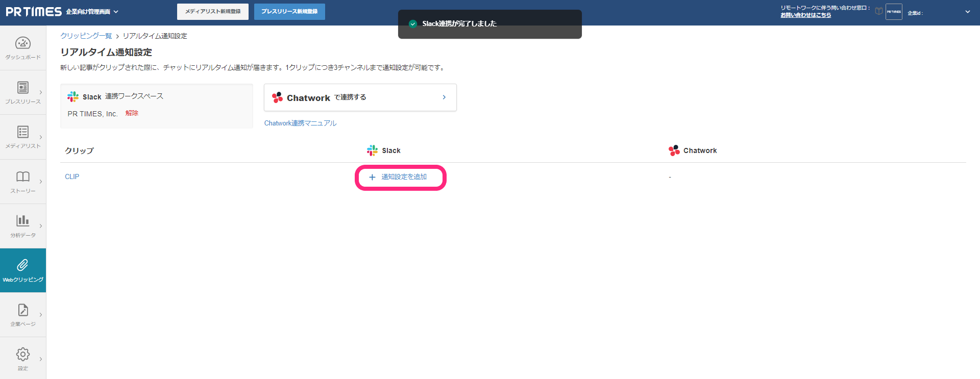This screenshot has height=379, width=980.
Task: Click the リアルタイム通知設定 page heading
Action: tap(106, 52)
